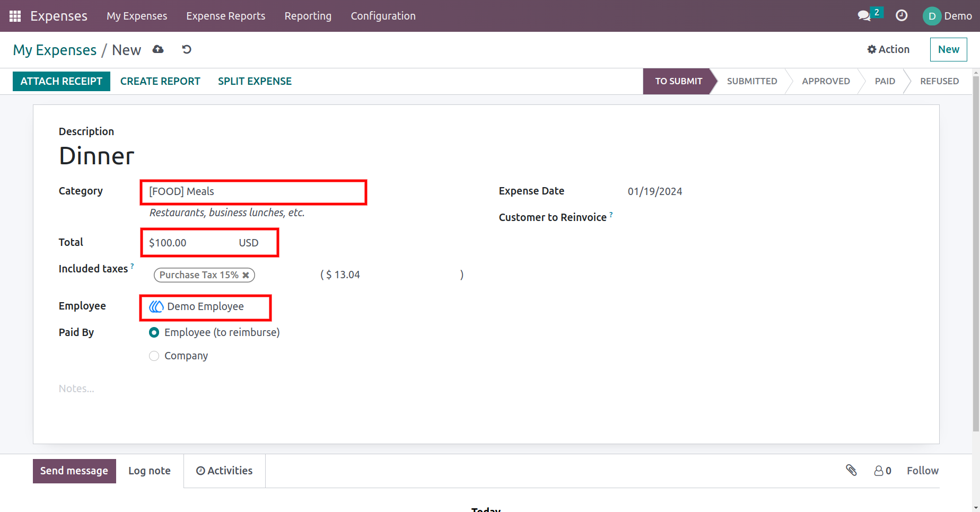Click the page vertical scrollbar

coord(976,254)
